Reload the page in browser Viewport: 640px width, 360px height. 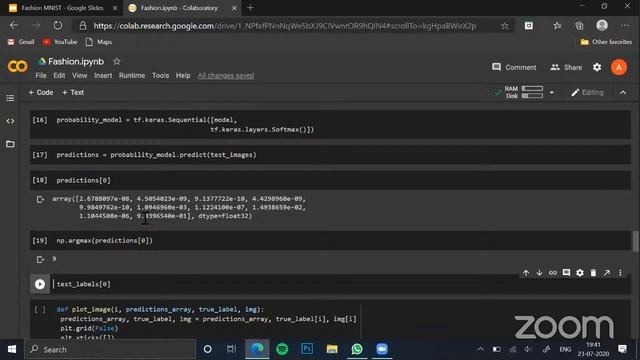pos(58,25)
